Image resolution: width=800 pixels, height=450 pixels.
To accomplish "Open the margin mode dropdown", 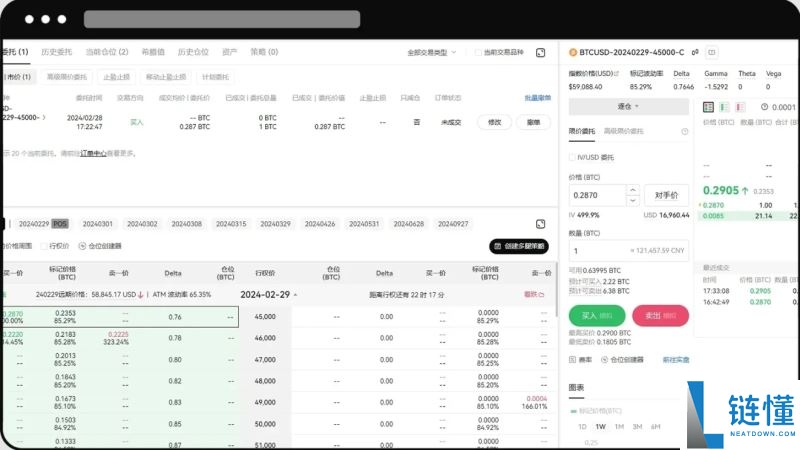I will pyautogui.click(x=629, y=107).
